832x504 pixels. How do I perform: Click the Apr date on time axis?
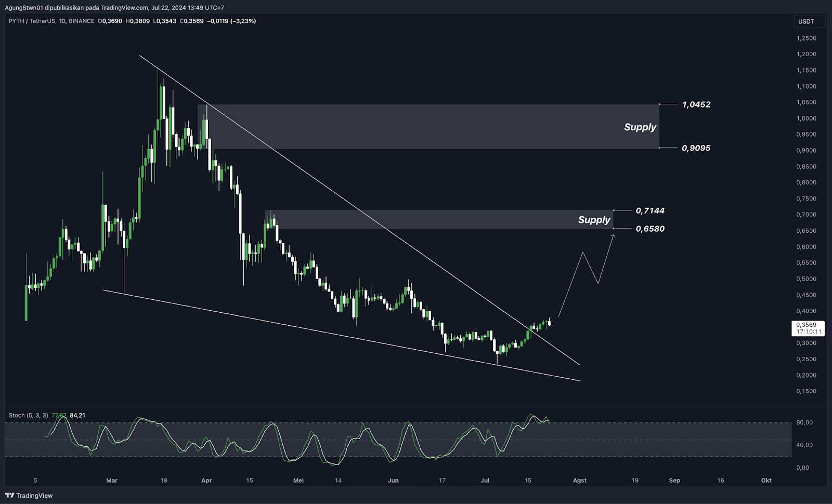(x=206, y=481)
